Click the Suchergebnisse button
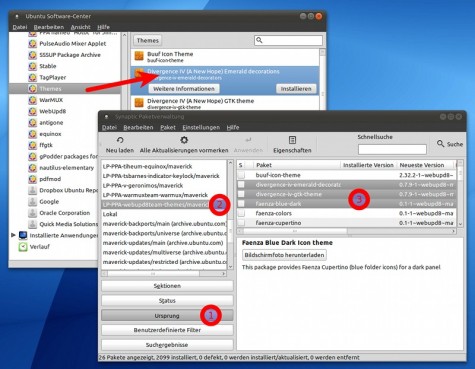The image size is (475, 369). point(167,345)
